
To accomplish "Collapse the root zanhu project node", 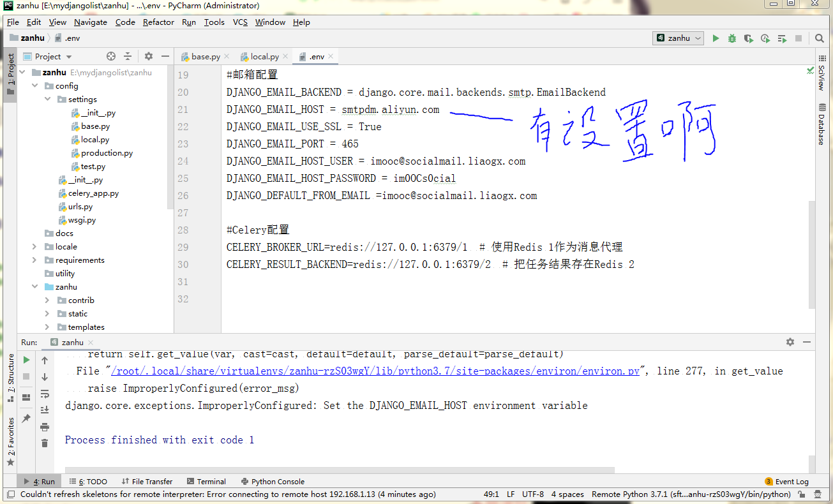I will (x=23, y=72).
